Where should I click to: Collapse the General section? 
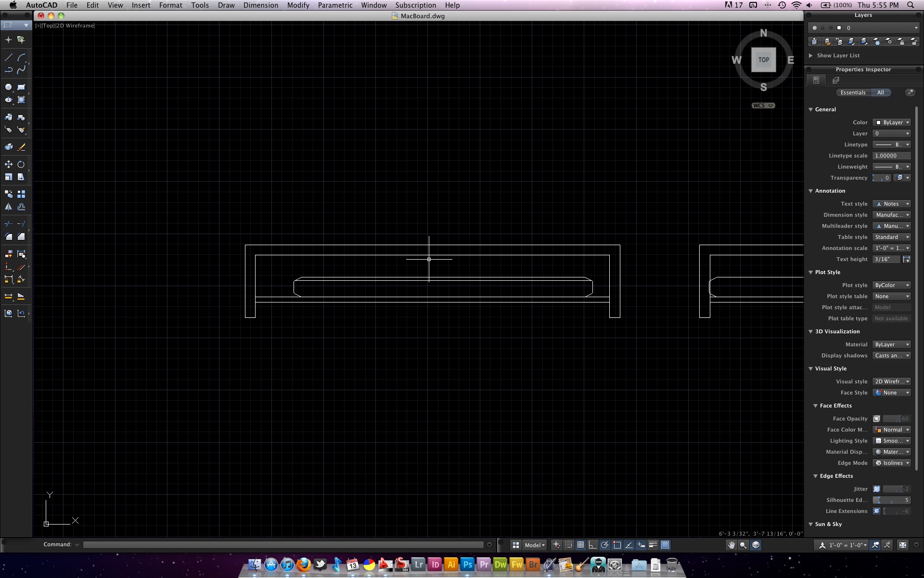click(x=810, y=109)
